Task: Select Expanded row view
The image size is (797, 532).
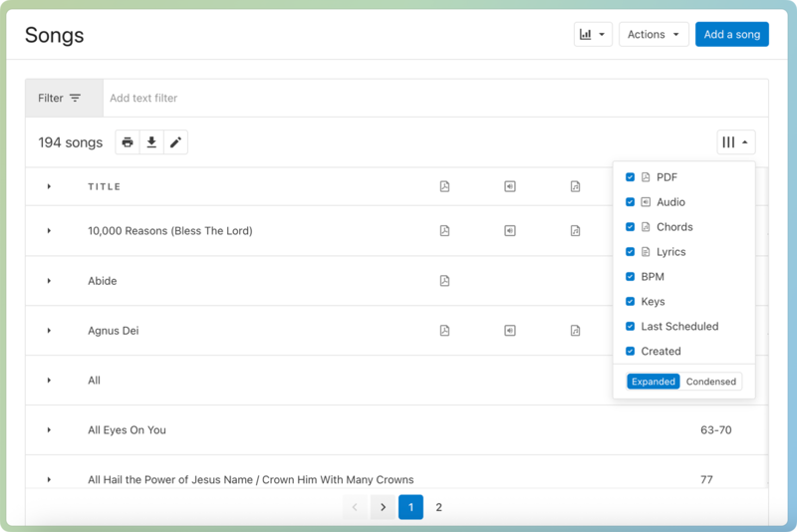Action: pos(654,382)
